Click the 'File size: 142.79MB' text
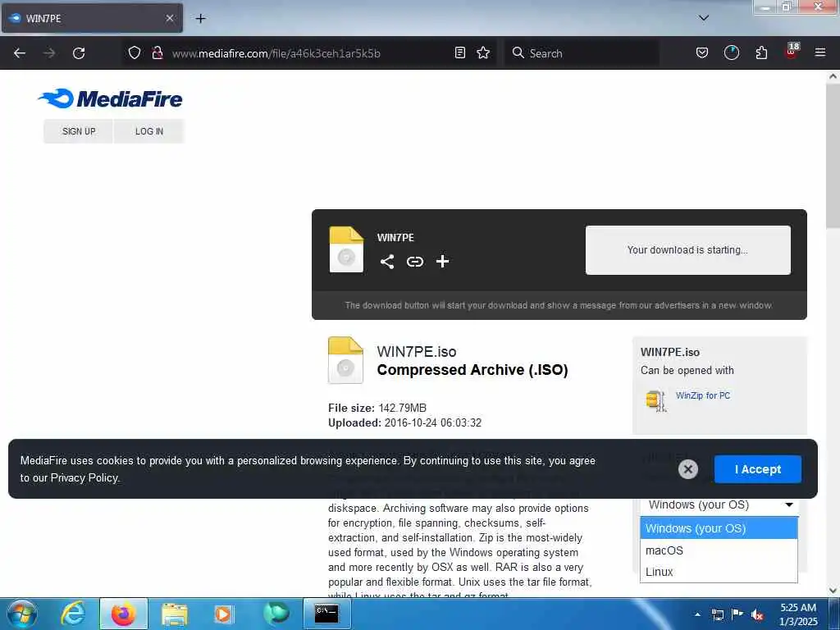Viewport: 840px width, 630px height. coord(377,409)
